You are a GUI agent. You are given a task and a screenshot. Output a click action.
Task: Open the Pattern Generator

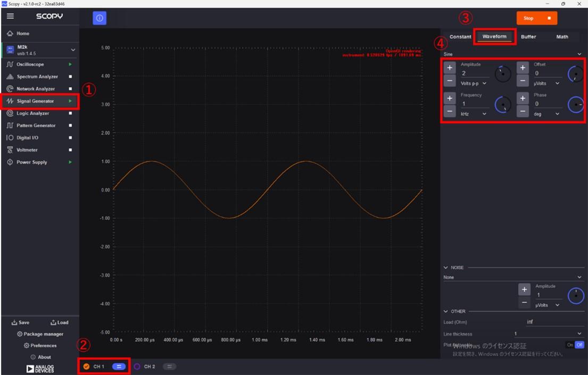pyautogui.click(x=37, y=125)
